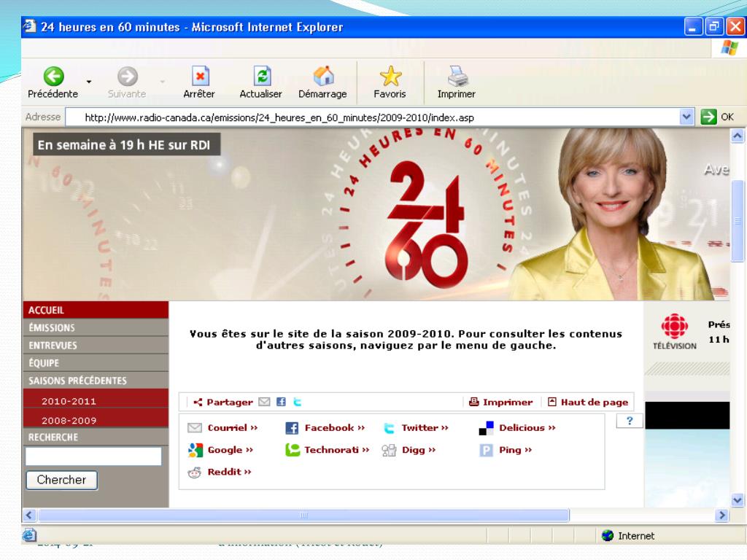This screenshot has width=747, height=560.
Task: Click the IE title bar page icon
Action: click(x=29, y=26)
